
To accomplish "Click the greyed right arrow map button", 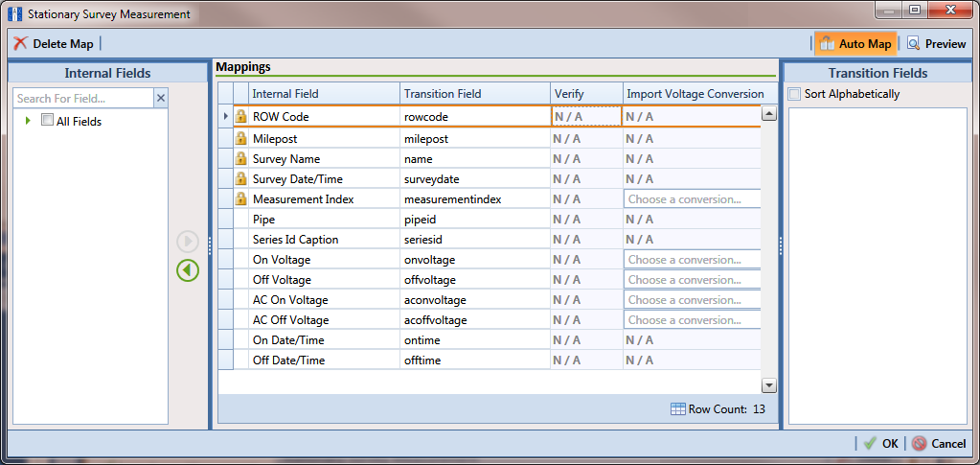I will [188, 242].
